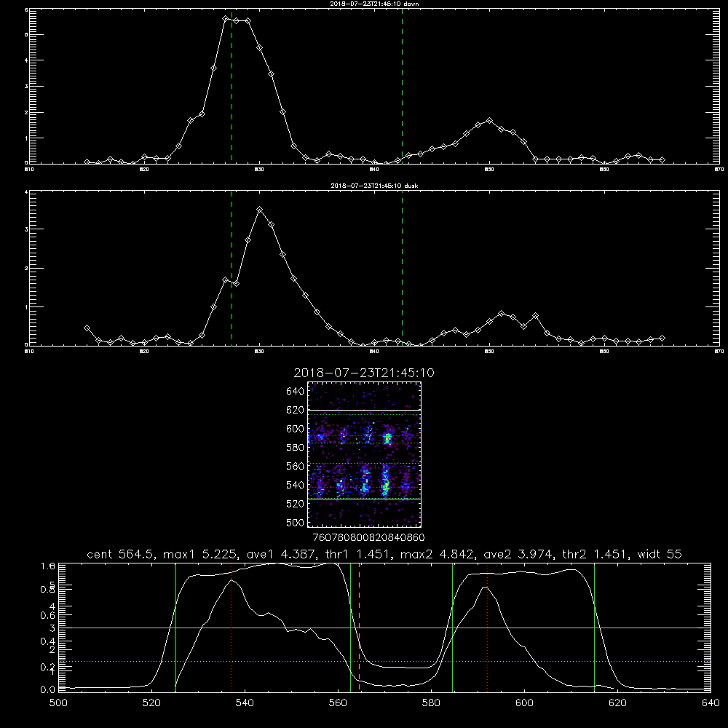728x728 pixels.
Task: Click the brightest lower spot in spectral image
Action: click(x=385, y=488)
